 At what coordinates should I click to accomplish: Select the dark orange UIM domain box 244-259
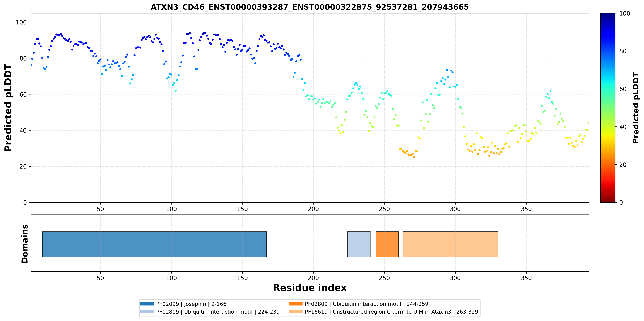[x=387, y=244]
